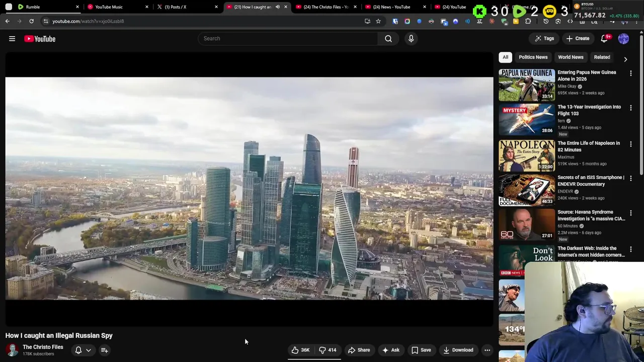644x362 pixels.
Task: Open the Create menu
Action: tap(578, 38)
